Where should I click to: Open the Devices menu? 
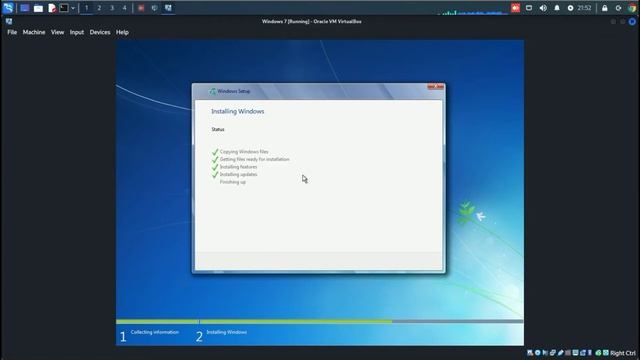tap(100, 32)
